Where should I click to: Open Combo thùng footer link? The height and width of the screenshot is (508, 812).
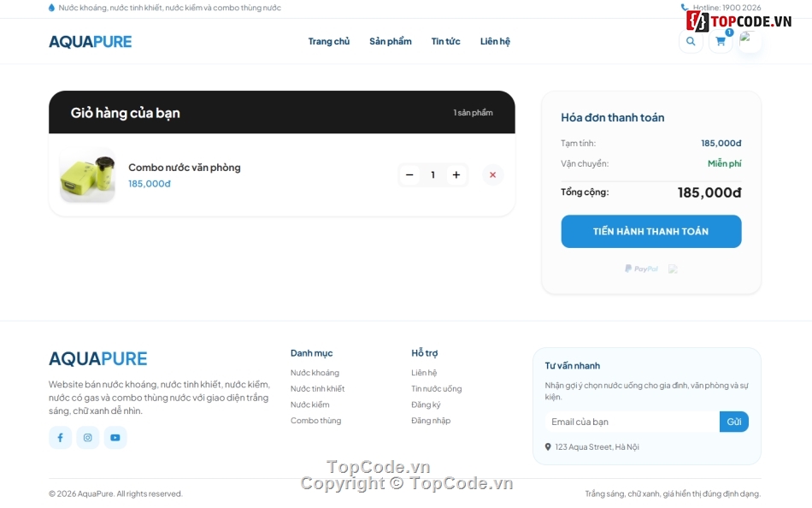click(x=316, y=421)
